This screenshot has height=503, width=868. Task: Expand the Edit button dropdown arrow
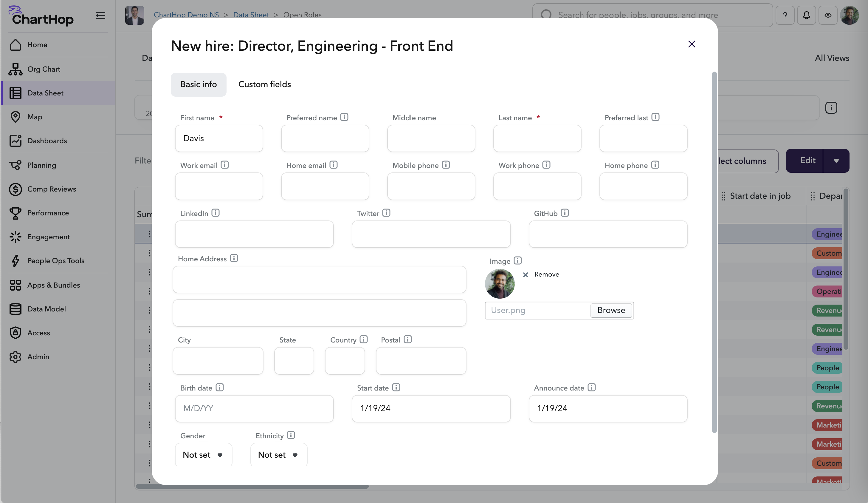(x=837, y=161)
